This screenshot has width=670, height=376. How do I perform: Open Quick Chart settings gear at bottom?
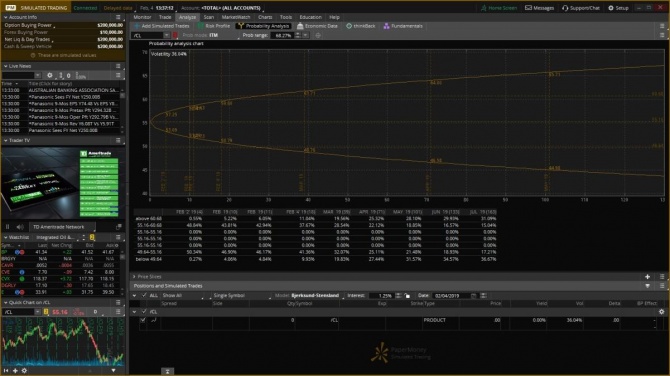[x=24, y=370]
